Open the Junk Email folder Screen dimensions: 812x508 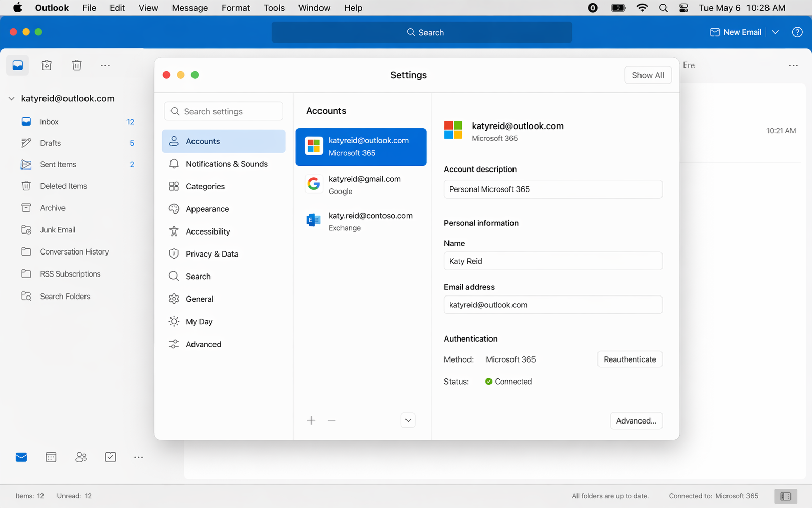coord(57,230)
